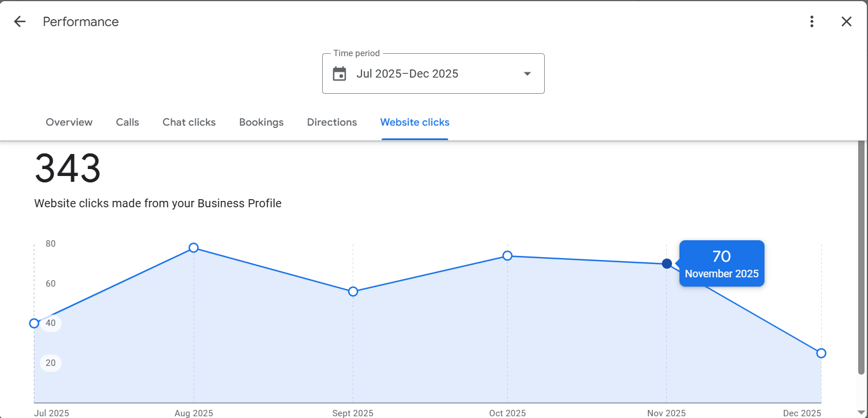
Task: Switch to the Overview tab
Action: click(x=69, y=122)
